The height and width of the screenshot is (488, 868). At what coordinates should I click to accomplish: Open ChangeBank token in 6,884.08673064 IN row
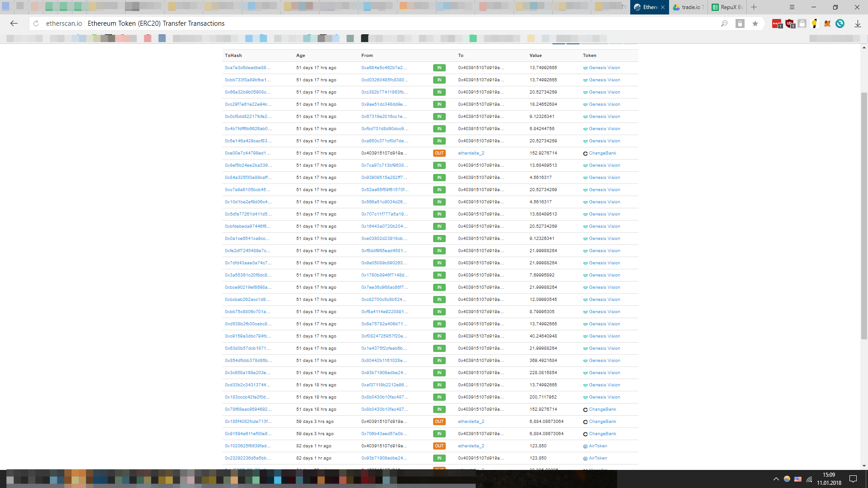coord(602,434)
